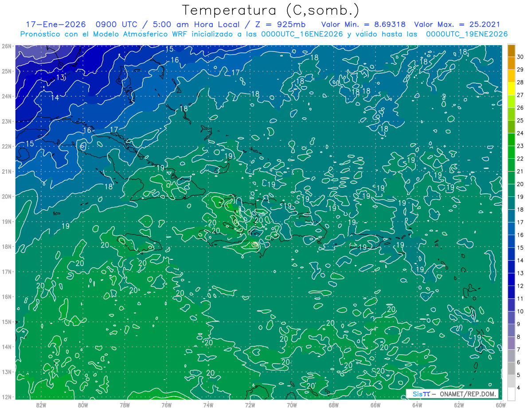The width and height of the screenshot is (532, 411).
Task: Click the "30" label on the color scale
Action: click(520, 56)
